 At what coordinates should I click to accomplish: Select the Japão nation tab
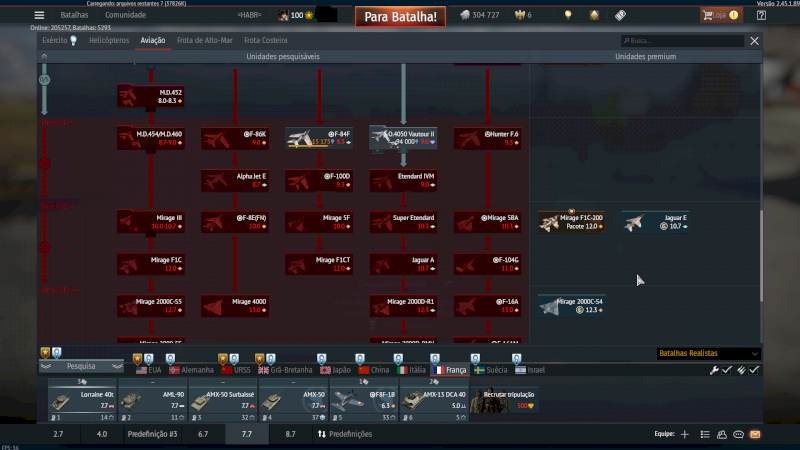click(x=335, y=370)
